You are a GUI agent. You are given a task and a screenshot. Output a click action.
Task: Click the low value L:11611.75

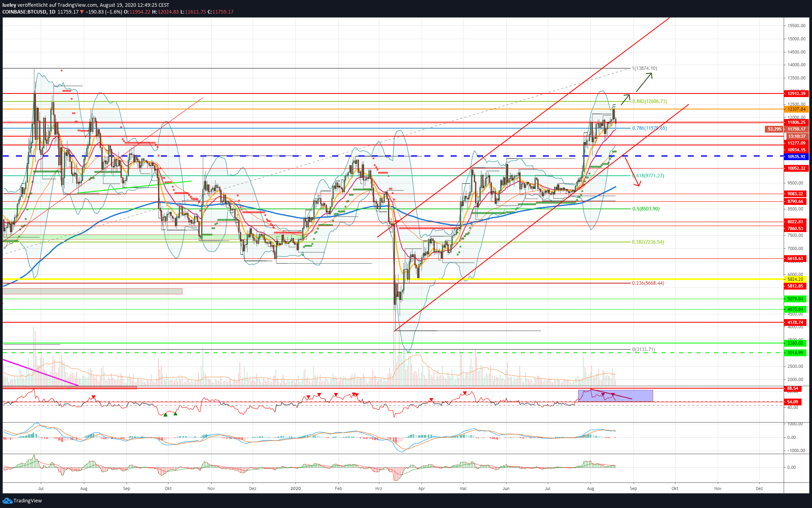193,12
